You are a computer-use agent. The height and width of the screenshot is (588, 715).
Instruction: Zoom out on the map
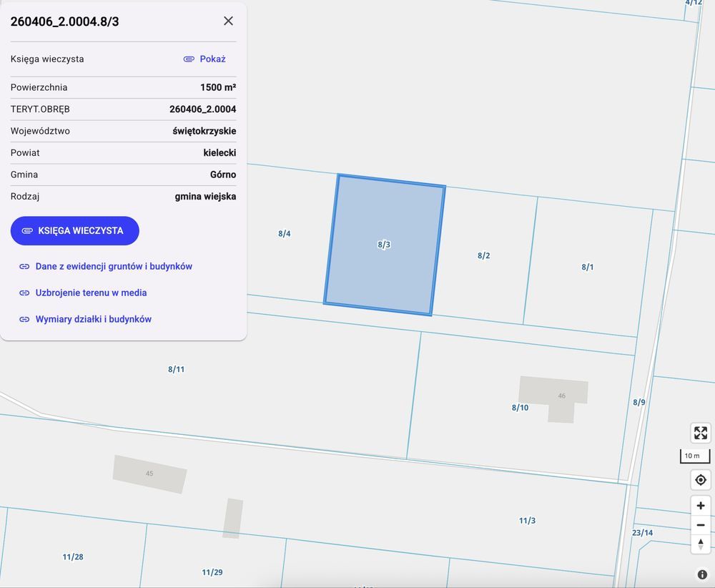(701, 525)
